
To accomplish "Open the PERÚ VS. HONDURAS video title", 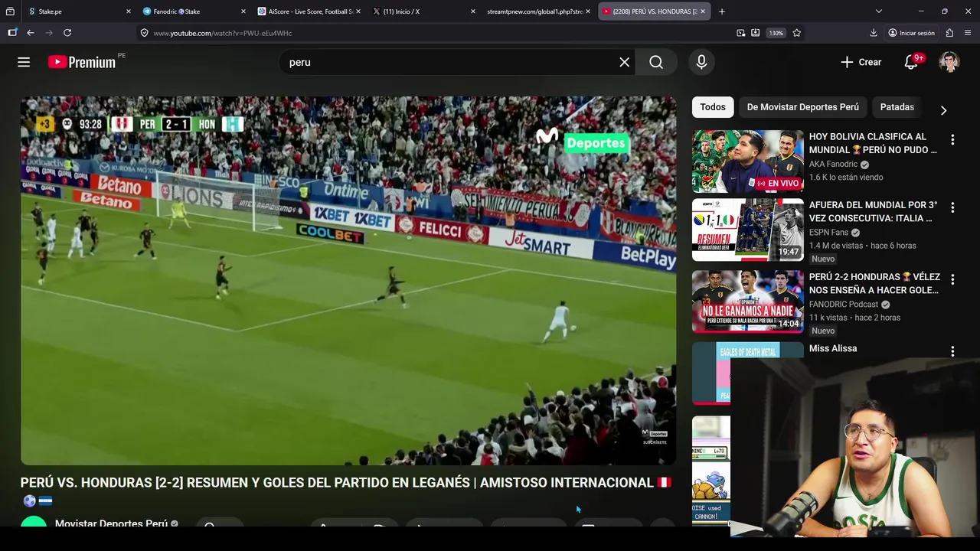I will [x=346, y=491].
